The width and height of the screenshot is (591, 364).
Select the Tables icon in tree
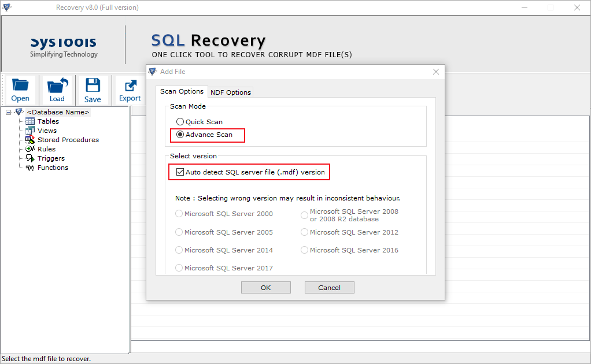pyautogui.click(x=29, y=121)
